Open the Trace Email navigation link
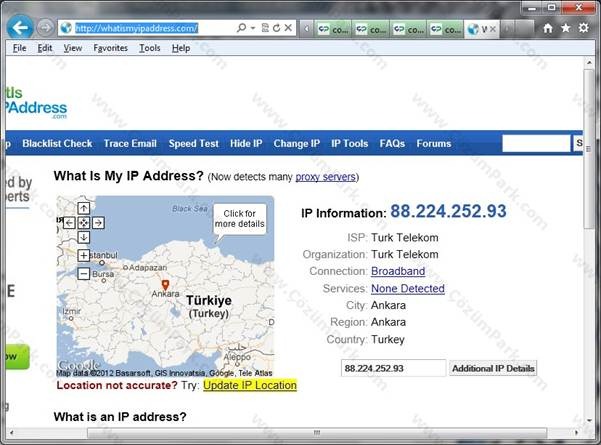The image size is (601, 445). click(x=130, y=143)
